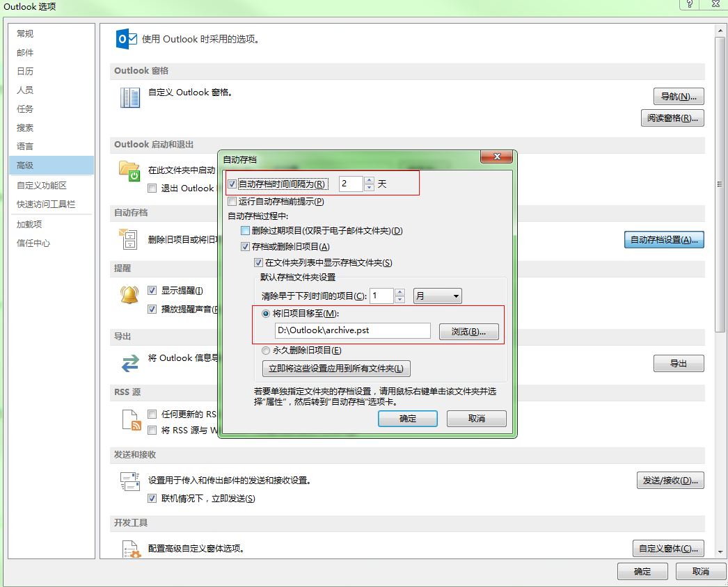Toggle 播放提醒声音 checkbox
The image size is (728, 587).
[152, 309]
